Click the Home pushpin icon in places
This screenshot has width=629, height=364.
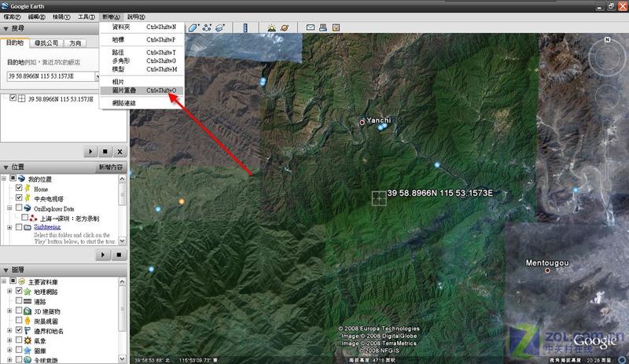28,188
